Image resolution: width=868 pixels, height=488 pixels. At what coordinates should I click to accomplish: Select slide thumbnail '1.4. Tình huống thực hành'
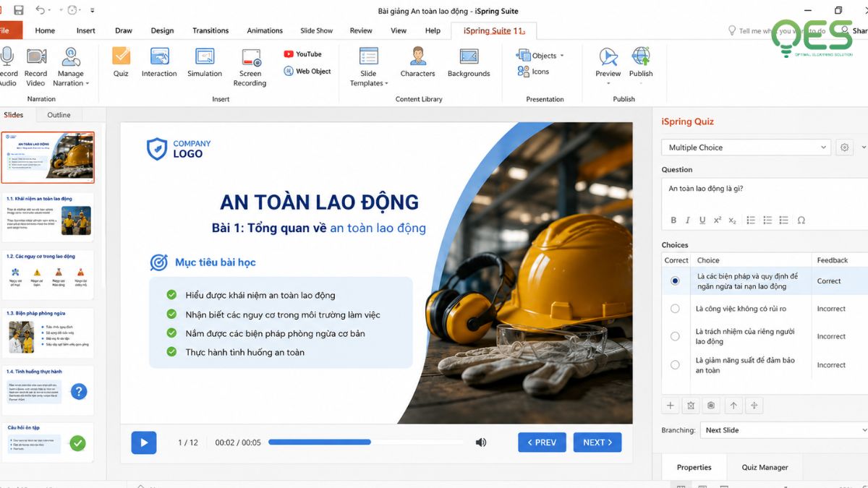click(x=48, y=390)
